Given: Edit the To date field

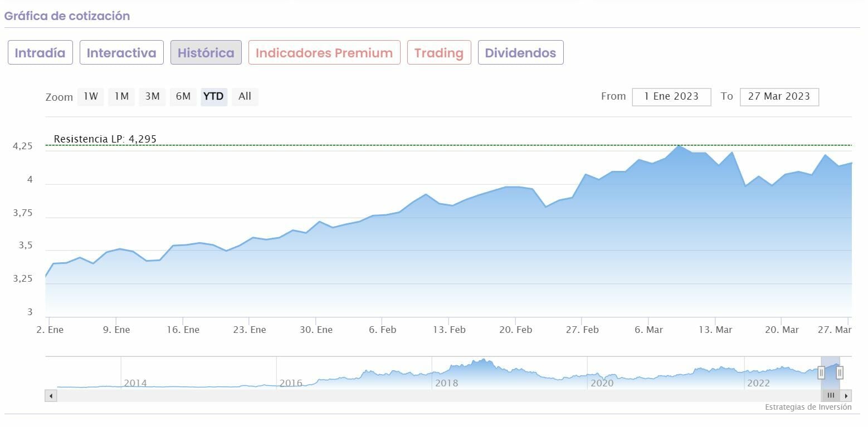Looking at the screenshot, I should (779, 96).
